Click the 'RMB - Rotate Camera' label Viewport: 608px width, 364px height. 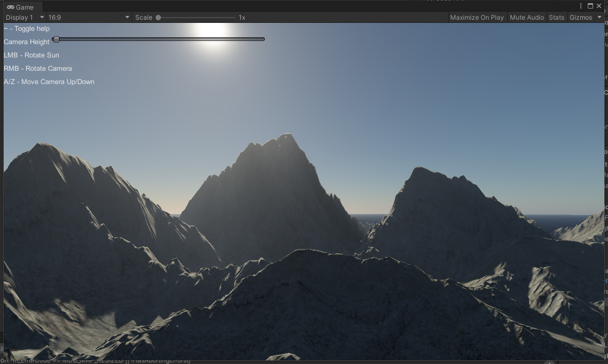click(38, 69)
